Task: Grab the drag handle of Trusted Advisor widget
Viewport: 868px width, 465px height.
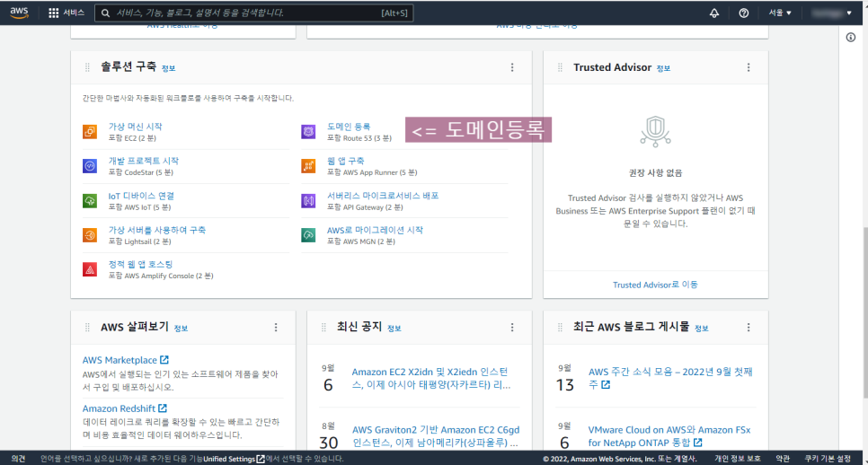Action: click(560, 67)
